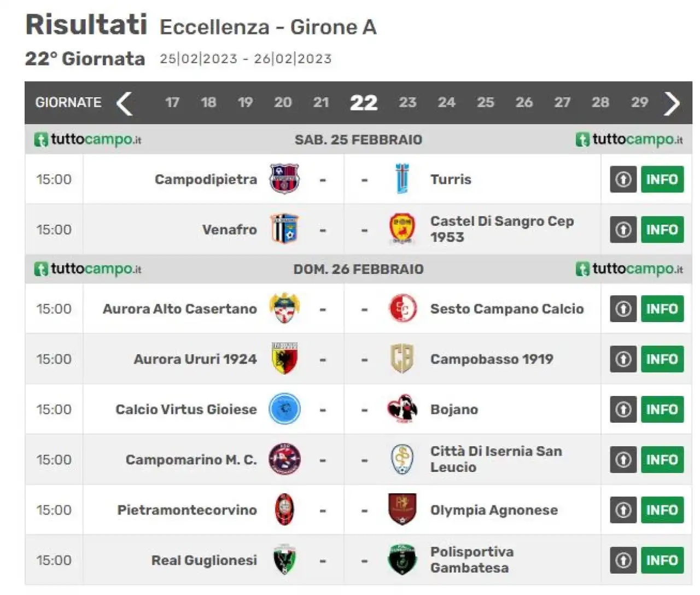Image resolution: width=700 pixels, height=595 pixels.
Task: Select giornata 21 tab
Action: (321, 102)
